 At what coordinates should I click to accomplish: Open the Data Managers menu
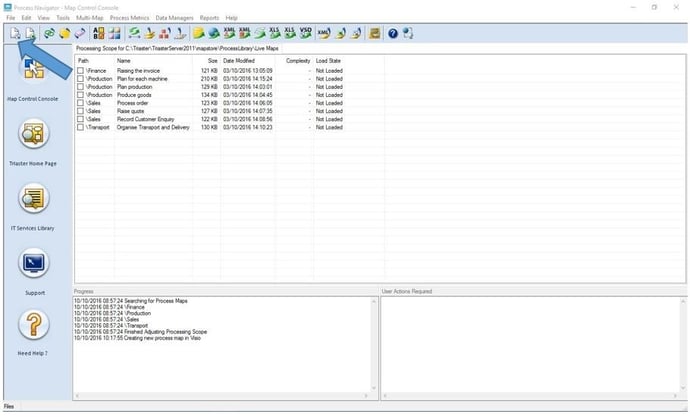point(174,18)
